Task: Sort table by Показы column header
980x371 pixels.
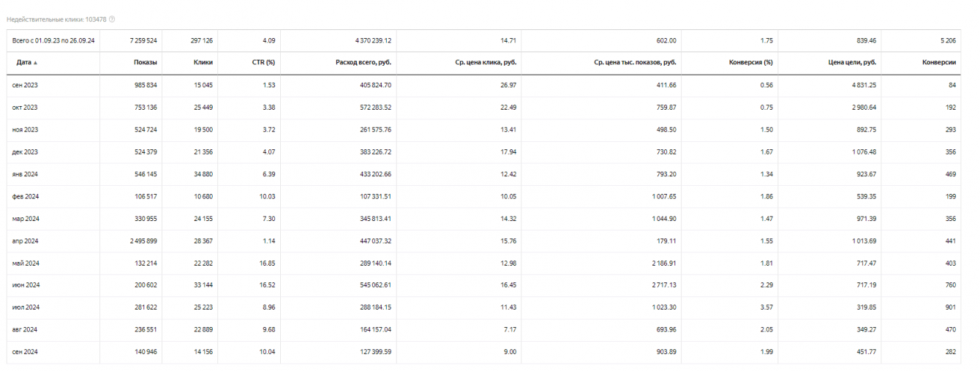Action: coord(145,63)
